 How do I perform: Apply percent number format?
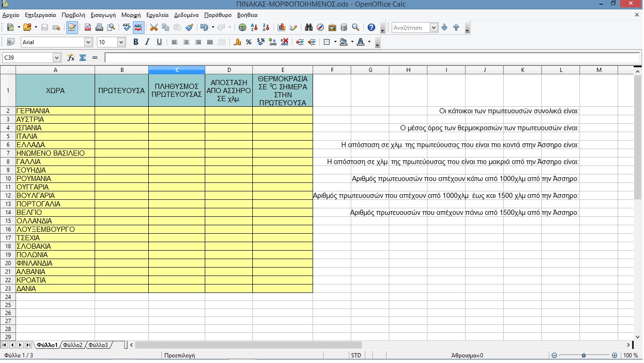249,42
